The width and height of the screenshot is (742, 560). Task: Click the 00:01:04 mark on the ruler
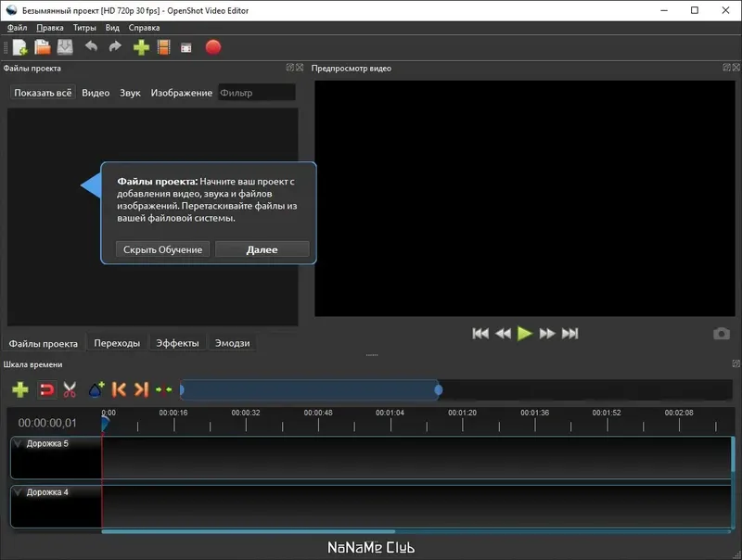coord(390,413)
